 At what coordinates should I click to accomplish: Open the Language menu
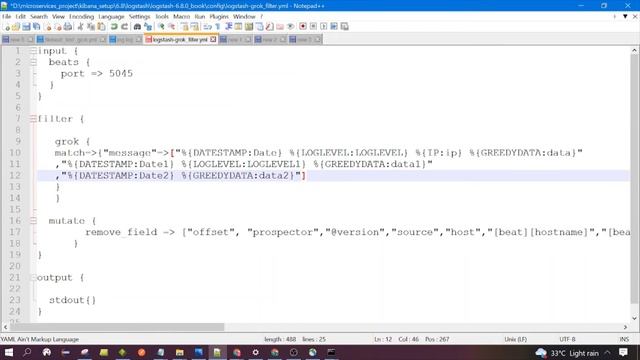tap(111, 17)
